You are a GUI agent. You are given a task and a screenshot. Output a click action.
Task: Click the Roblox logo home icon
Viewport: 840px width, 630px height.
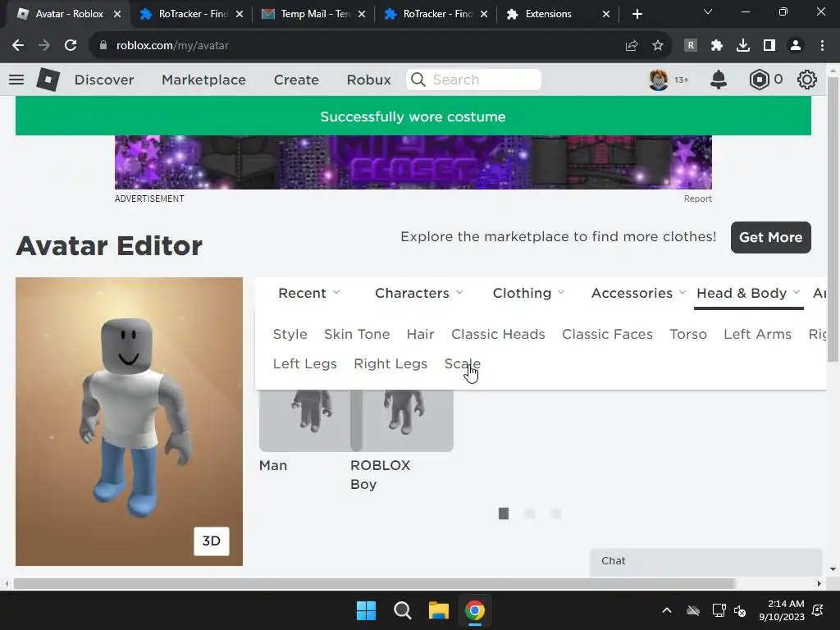(48, 80)
